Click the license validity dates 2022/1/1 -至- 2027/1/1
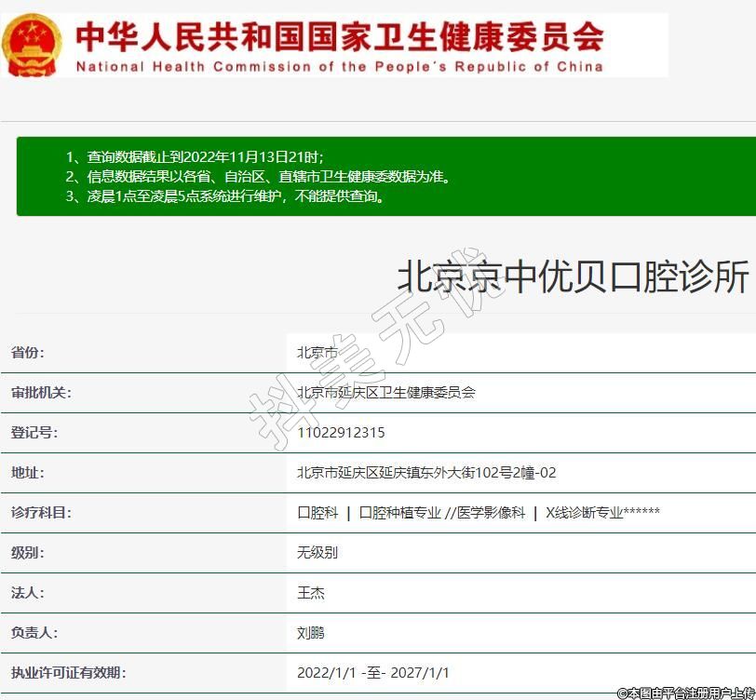This screenshot has width=756, height=700. pyautogui.click(x=372, y=673)
